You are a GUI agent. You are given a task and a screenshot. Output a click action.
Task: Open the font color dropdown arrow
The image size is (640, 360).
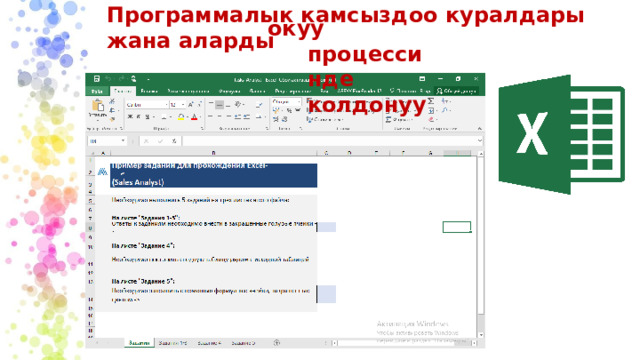[x=200, y=118]
